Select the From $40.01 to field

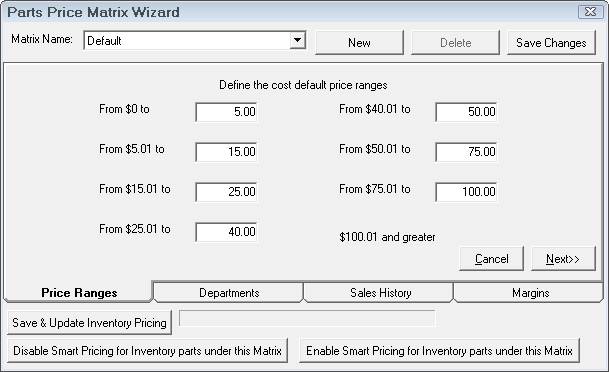466,112
